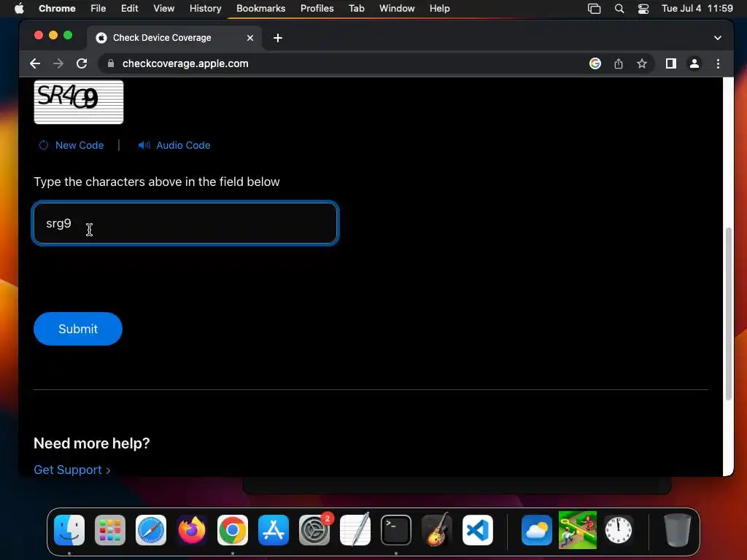The image size is (747, 560).
Task: Open the Help menu
Action: 439,9
